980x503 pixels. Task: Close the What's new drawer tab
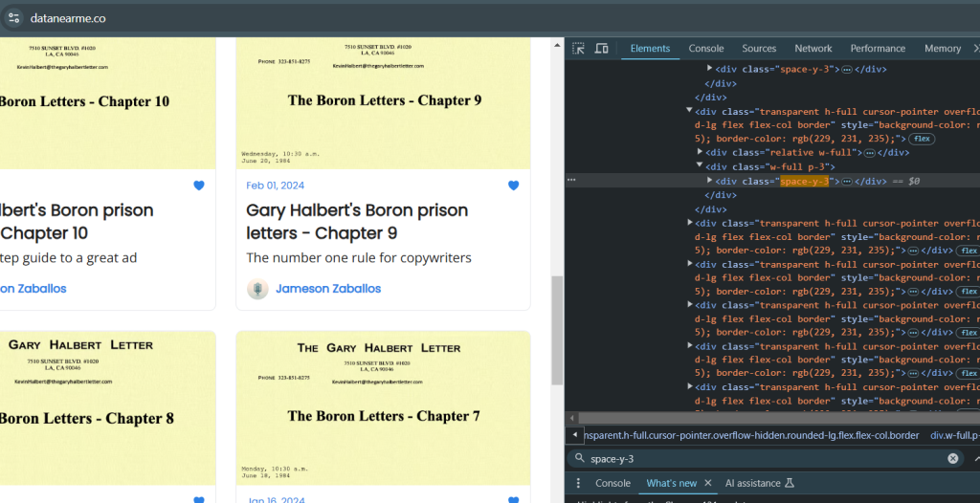708,484
